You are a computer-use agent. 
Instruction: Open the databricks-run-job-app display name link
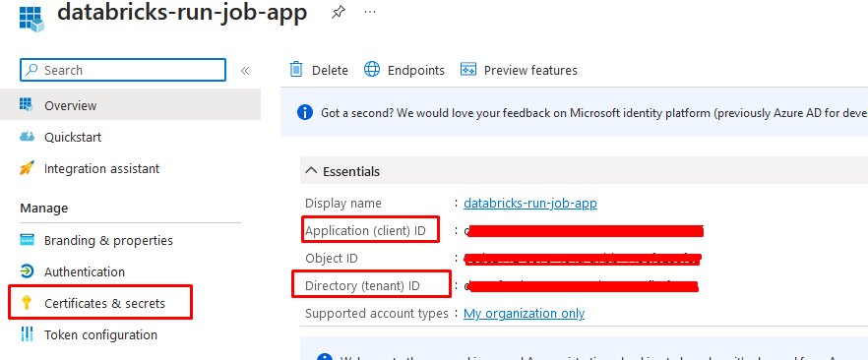(x=530, y=203)
